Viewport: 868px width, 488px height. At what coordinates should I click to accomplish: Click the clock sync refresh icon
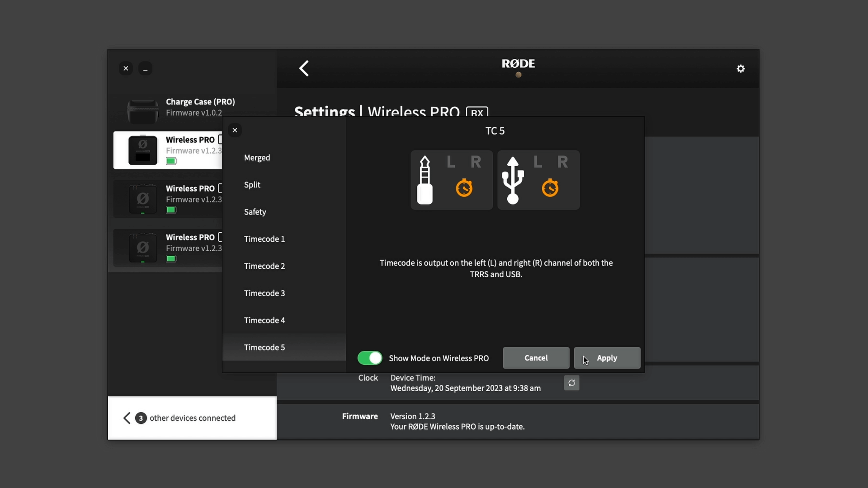[571, 383]
